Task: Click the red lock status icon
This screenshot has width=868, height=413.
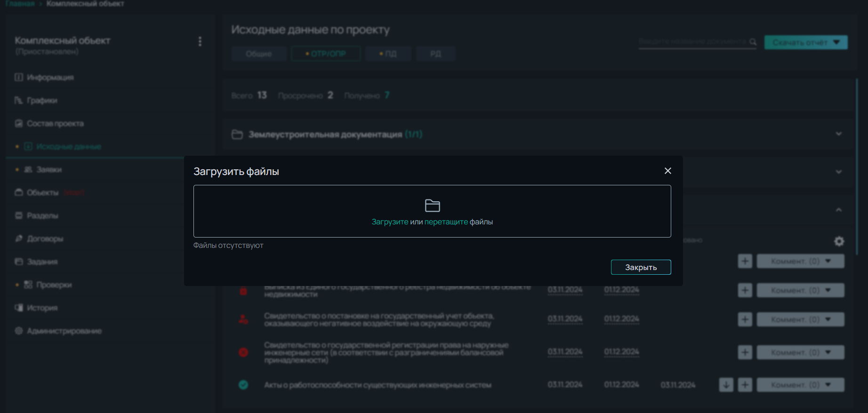Action: pyautogui.click(x=243, y=291)
